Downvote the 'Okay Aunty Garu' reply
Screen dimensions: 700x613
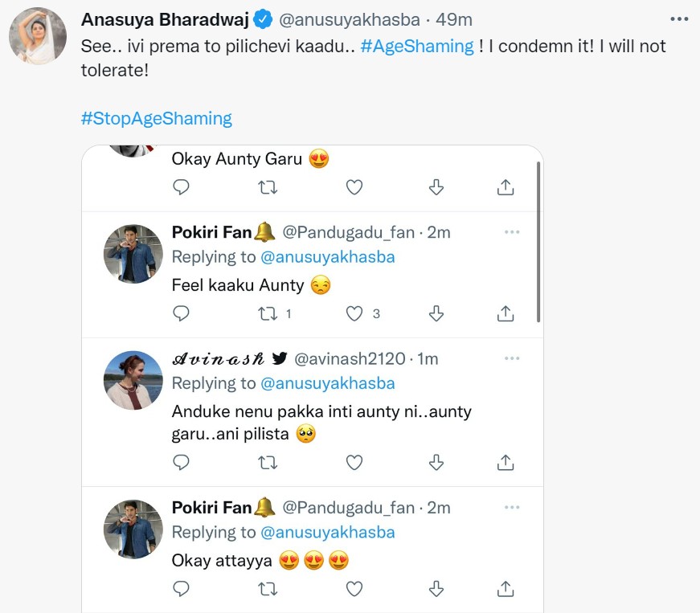click(436, 187)
